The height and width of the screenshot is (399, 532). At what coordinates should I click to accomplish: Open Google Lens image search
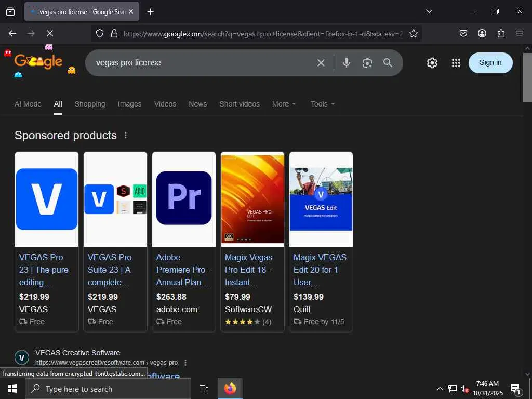[367, 63]
